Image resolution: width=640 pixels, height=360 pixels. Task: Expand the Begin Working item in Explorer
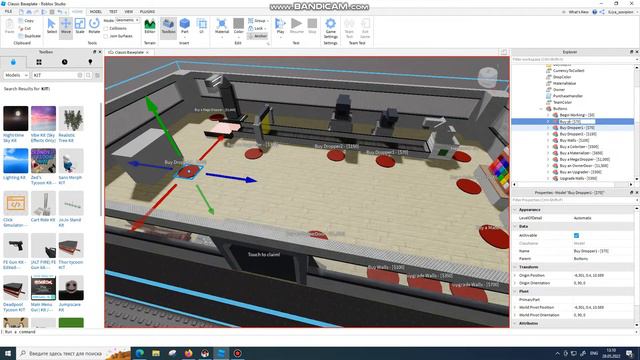(x=548, y=115)
